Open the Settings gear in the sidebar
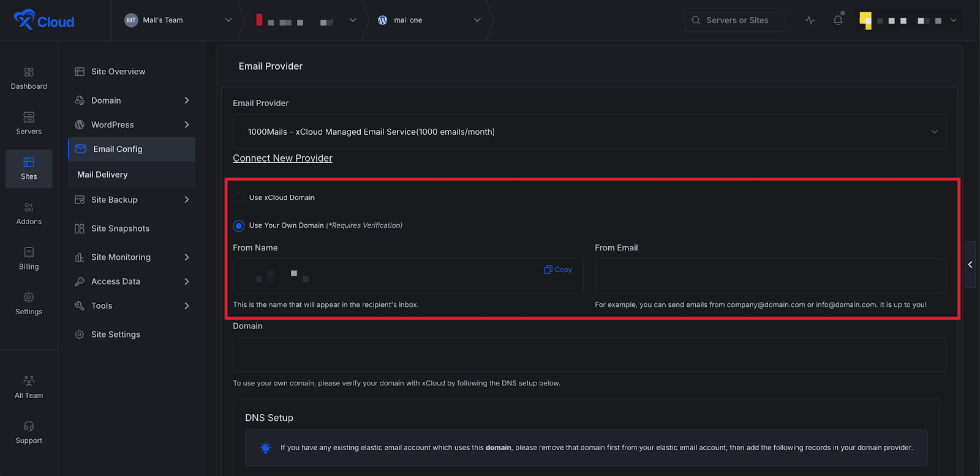The width and height of the screenshot is (980, 476). 29,297
